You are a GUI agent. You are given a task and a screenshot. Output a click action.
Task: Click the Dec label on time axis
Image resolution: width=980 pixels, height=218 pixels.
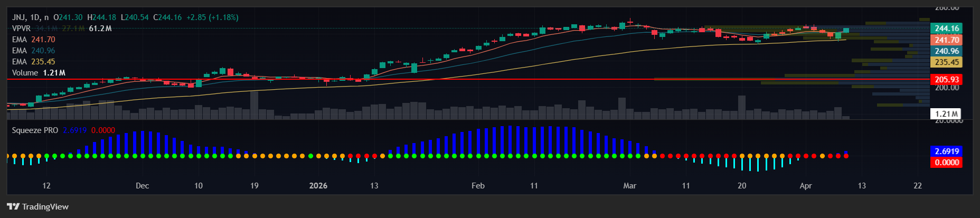point(142,186)
